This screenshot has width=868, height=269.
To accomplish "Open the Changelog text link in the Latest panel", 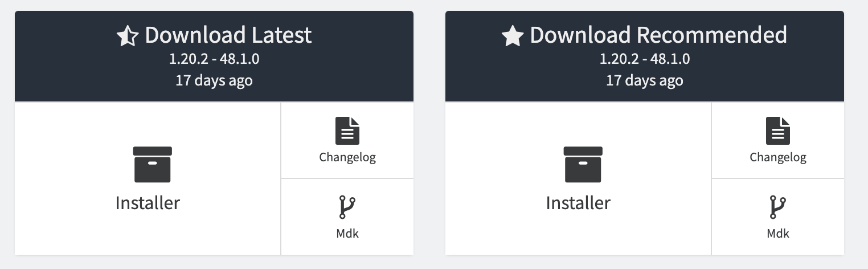I will point(347,157).
